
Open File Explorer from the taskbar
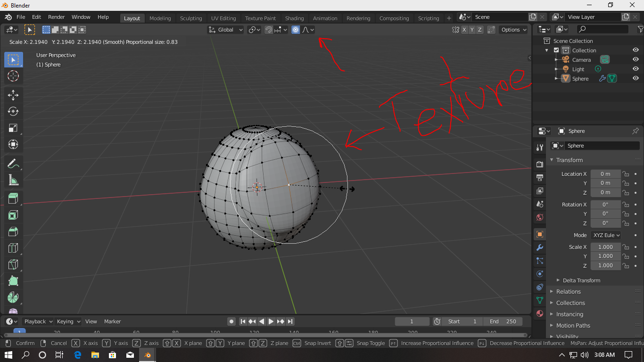(x=95, y=354)
